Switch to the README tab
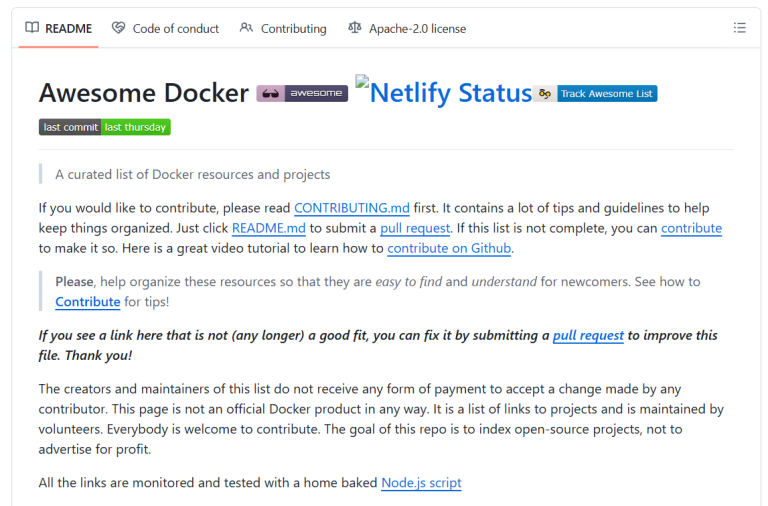Viewport: 768px width, 506px height. 59,28
